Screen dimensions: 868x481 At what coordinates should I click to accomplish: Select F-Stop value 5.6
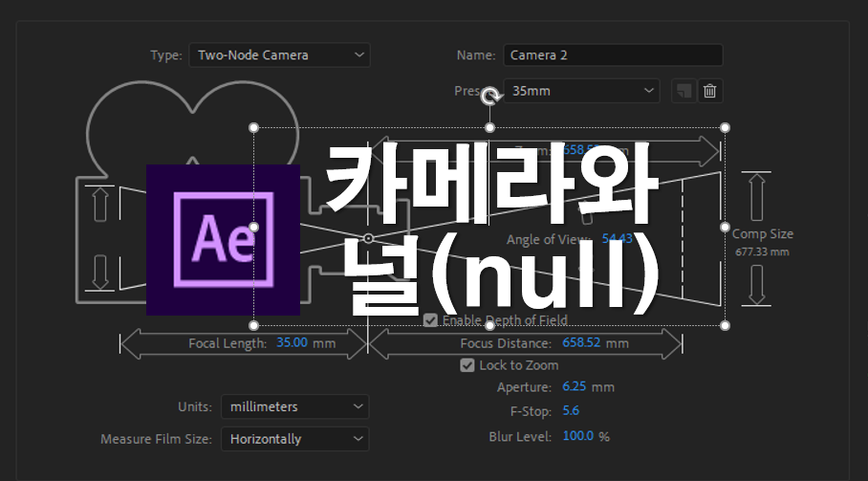(571, 410)
